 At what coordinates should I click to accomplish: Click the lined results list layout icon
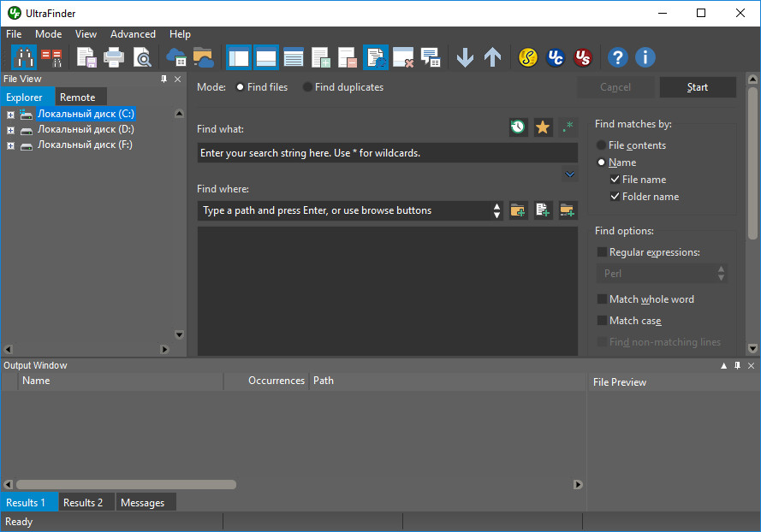point(294,57)
